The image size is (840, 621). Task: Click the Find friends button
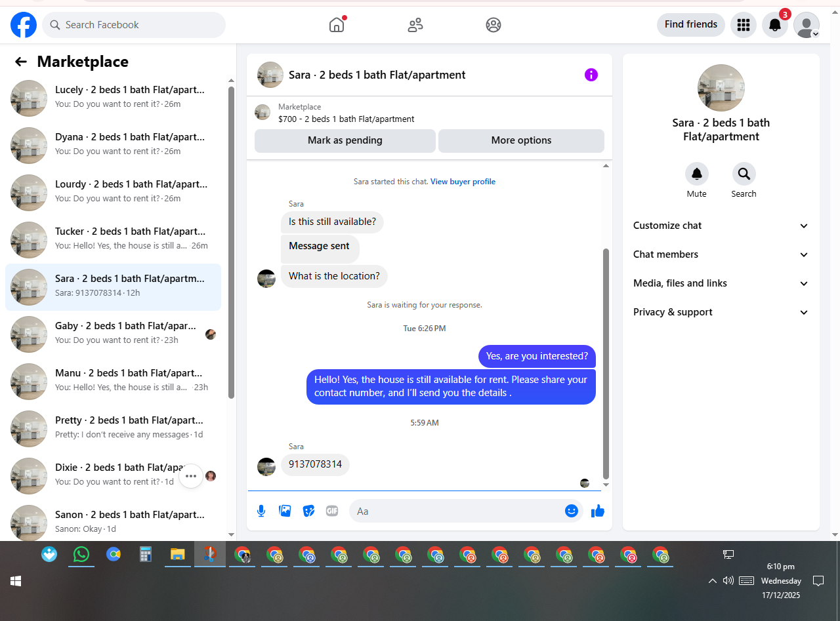(x=691, y=25)
